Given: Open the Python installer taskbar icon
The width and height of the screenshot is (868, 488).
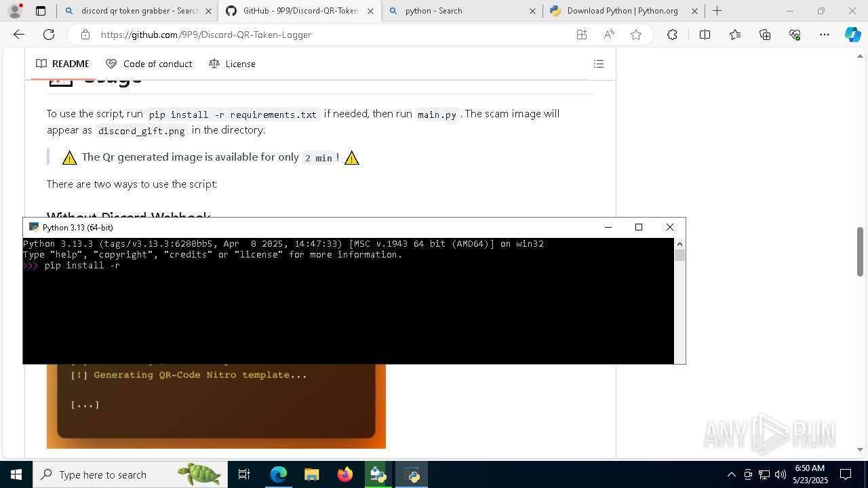Looking at the screenshot, I should point(378,474).
